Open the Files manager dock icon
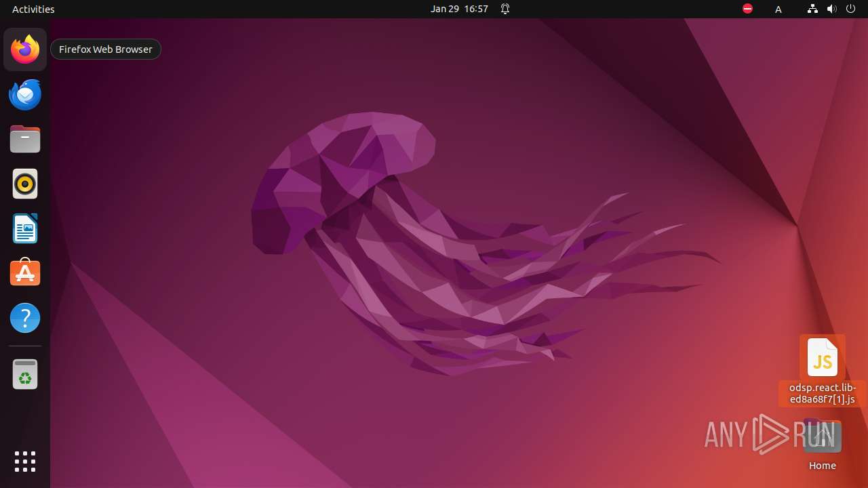868x488 pixels. pos(25,139)
